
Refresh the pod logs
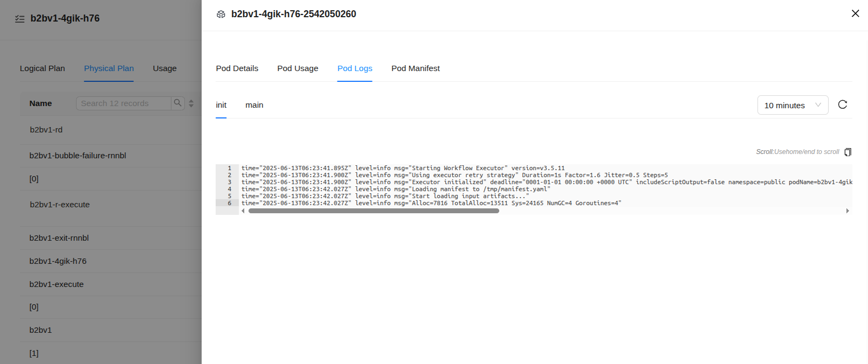click(843, 104)
